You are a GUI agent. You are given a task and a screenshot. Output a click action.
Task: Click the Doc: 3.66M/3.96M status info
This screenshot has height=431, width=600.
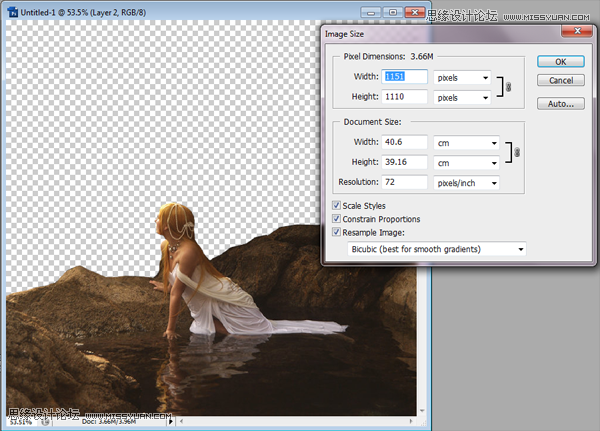109,421
